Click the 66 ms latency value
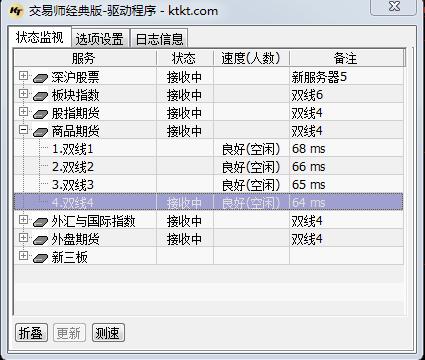Image resolution: width=425 pixels, height=360 pixels. [x=308, y=167]
